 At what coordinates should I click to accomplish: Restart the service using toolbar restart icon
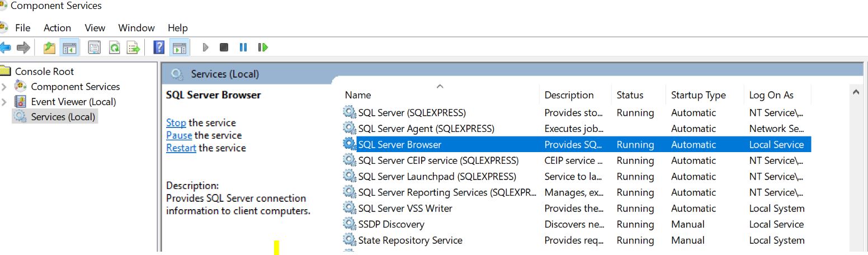point(263,48)
